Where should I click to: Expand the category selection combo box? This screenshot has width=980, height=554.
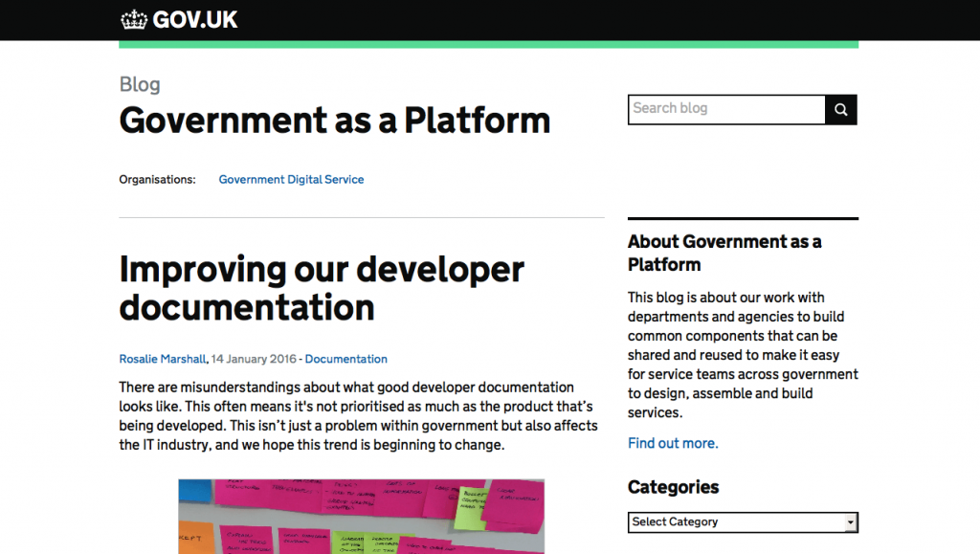click(x=743, y=522)
